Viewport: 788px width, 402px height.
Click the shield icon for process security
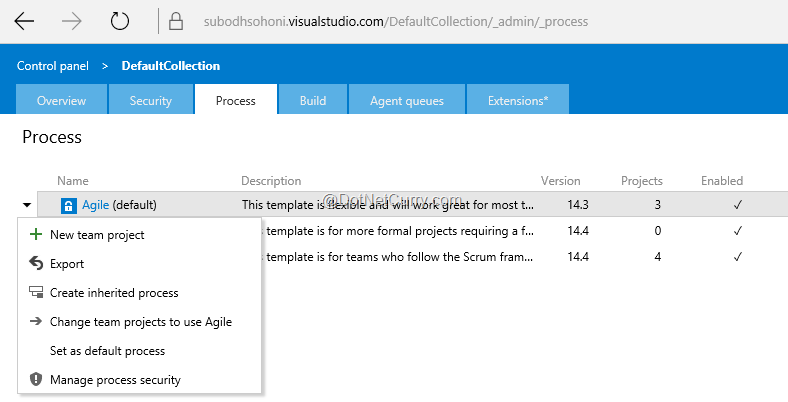(x=36, y=379)
